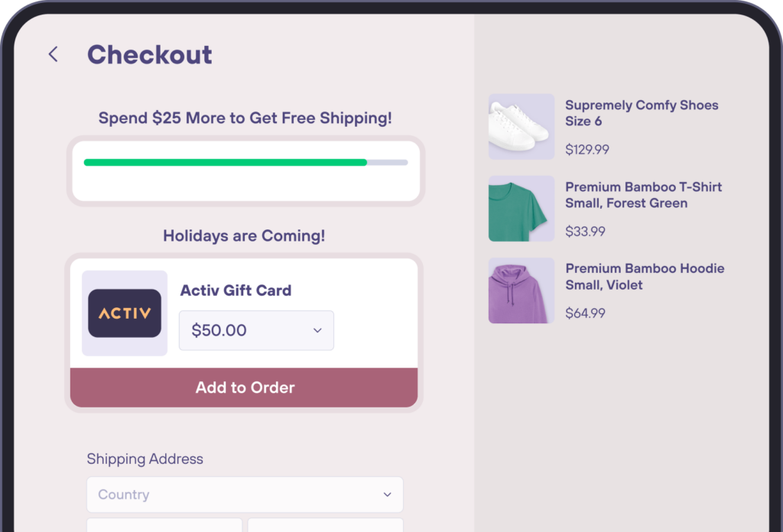Screen dimensions: 783x532
Task: Click the green t-shirt thumbnail
Action: click(x=521, y=208)
